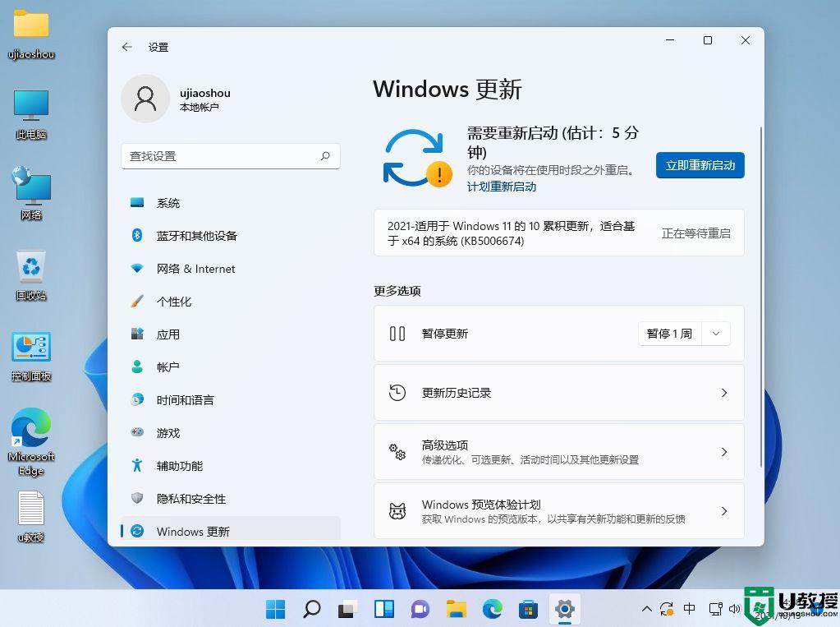Screen dimensions: 840x627
Task: Click the Windows 更新 sidebar icon
Action: click(x=137, y=531)
